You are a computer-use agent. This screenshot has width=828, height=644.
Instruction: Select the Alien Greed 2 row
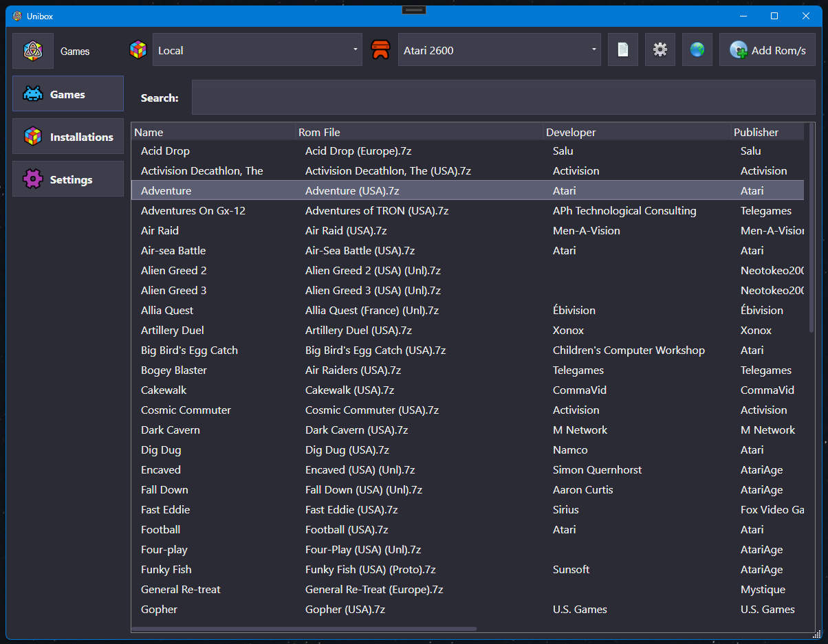467,270
